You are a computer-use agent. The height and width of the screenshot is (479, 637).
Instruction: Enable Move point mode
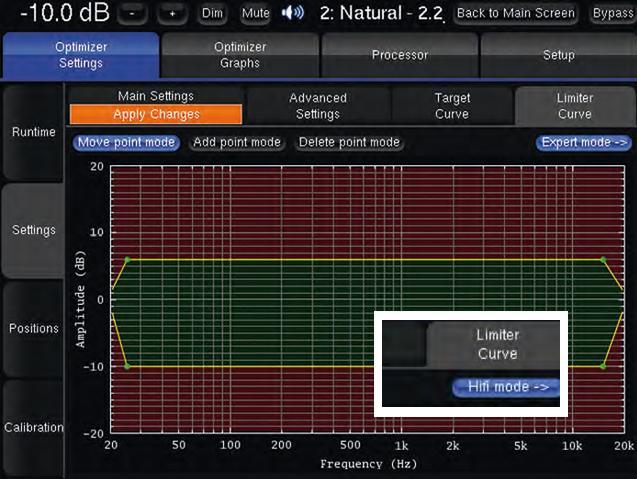tap(126, 142)
